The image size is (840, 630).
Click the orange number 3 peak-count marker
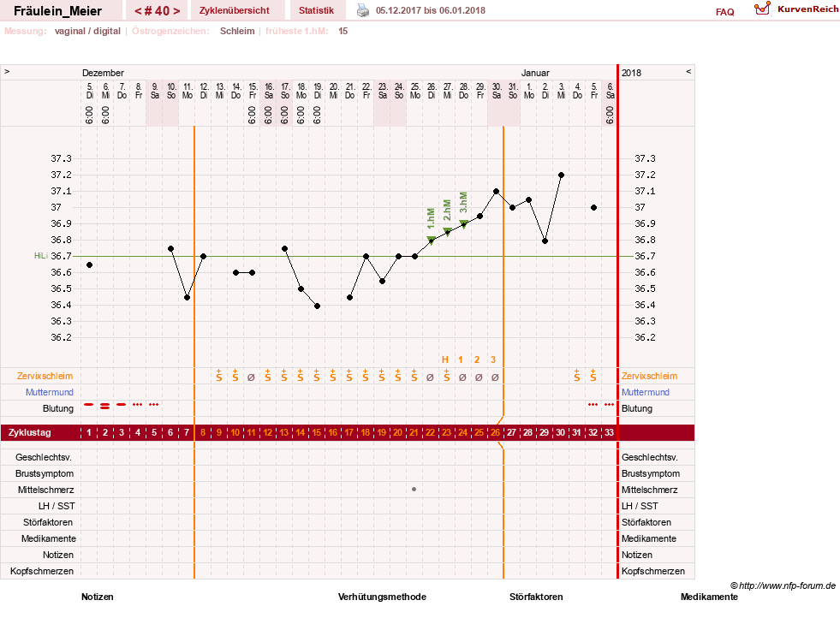click(x=493, y=360)
